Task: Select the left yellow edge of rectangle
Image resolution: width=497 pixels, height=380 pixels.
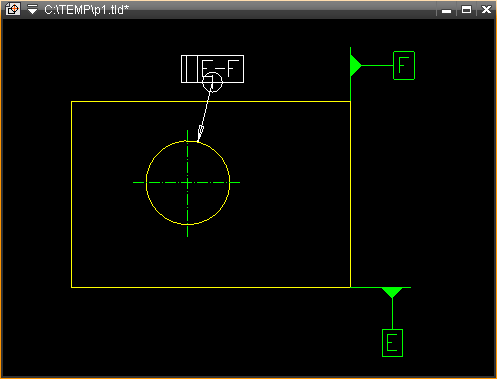Action: 71,194
